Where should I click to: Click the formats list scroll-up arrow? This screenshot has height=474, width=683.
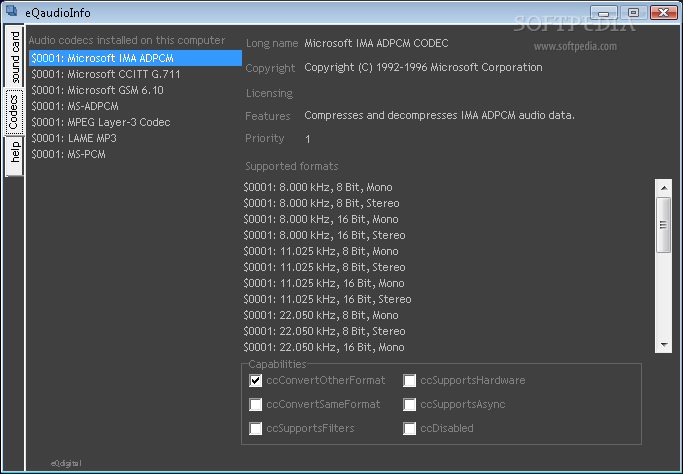664,188
